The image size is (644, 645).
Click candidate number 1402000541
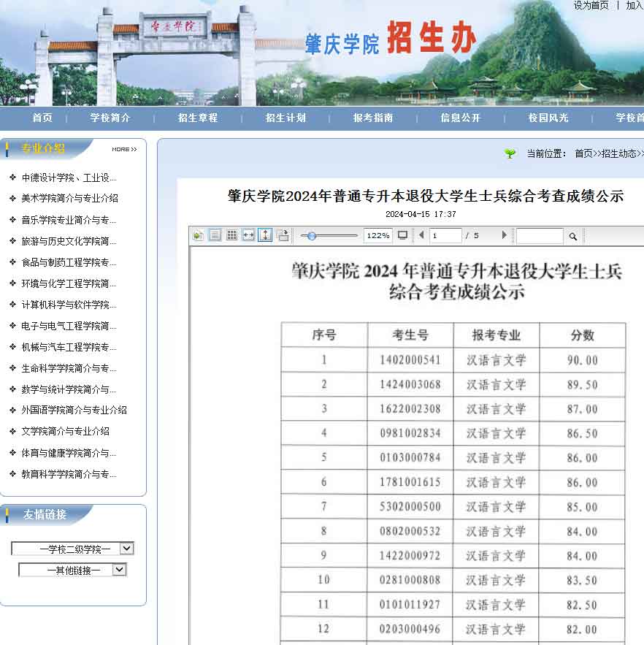410,360
